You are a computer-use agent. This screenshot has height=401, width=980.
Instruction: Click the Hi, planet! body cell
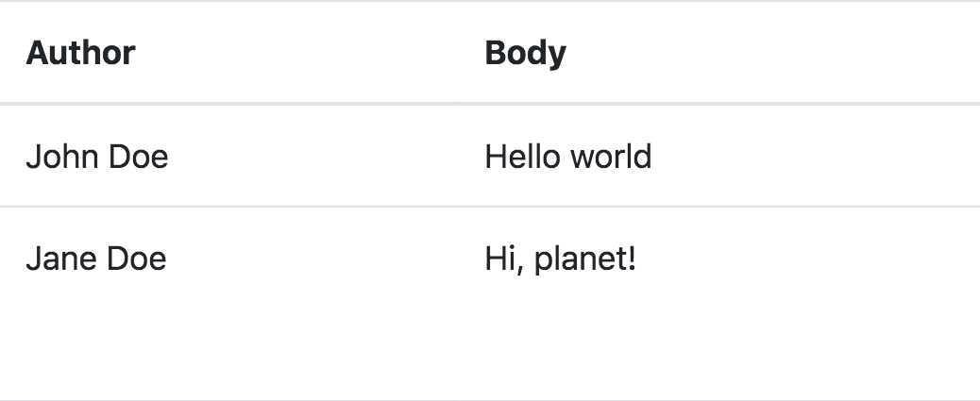click(561, 258)
